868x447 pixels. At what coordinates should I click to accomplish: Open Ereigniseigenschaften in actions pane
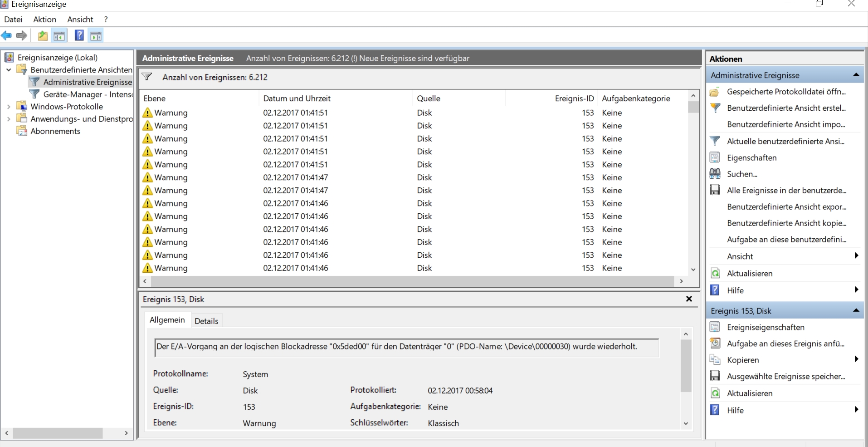765,327
